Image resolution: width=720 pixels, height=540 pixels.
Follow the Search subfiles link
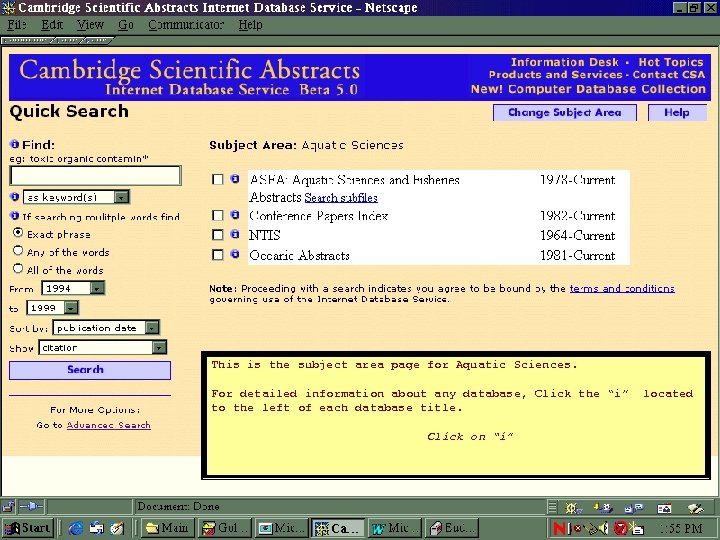(341, 198)
